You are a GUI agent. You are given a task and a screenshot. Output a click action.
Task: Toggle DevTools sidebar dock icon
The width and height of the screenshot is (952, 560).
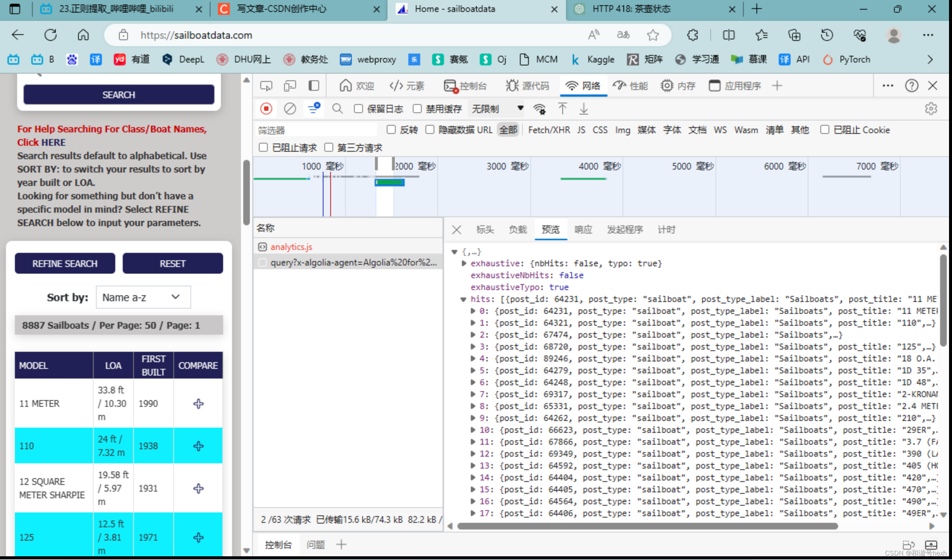(x=313, y=86)
